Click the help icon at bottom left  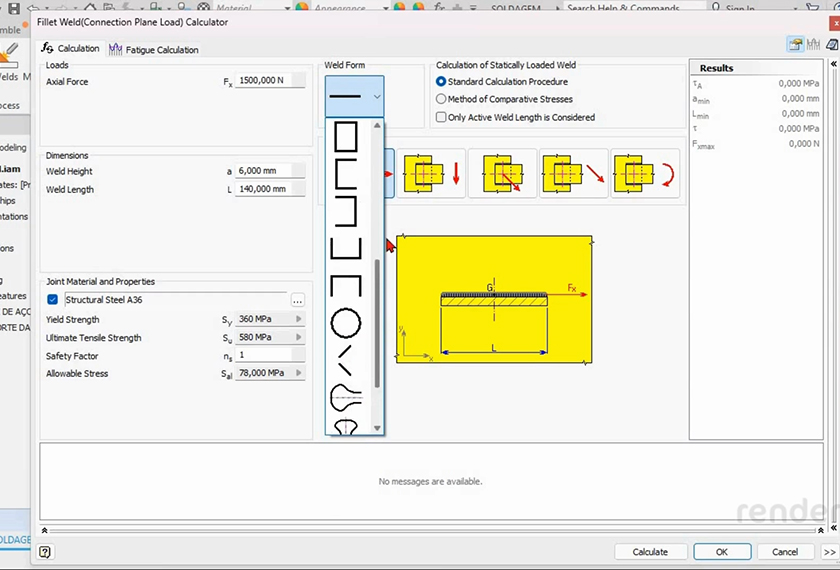click(x=45, y=551)
